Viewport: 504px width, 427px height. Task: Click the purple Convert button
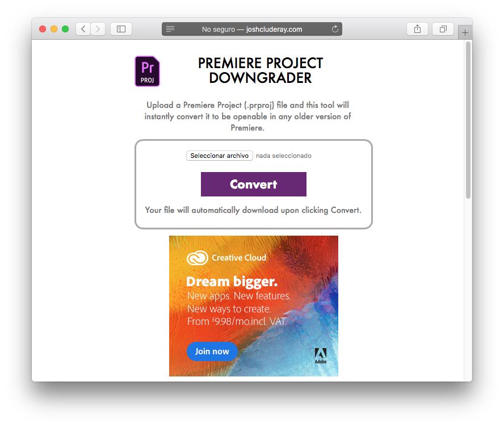tap(253, 185)
